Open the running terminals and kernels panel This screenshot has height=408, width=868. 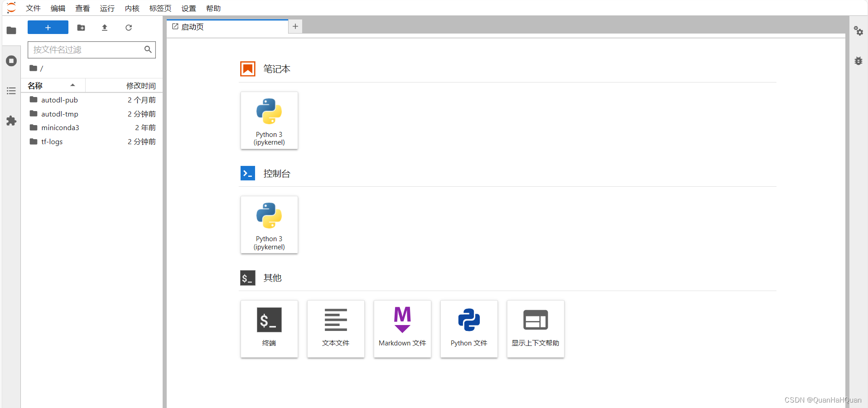(x=11, y=61)
